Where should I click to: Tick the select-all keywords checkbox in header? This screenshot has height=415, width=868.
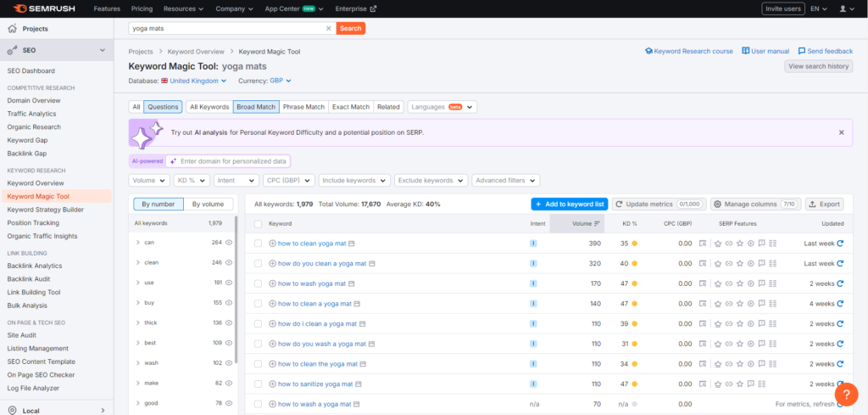coord(258,224)
